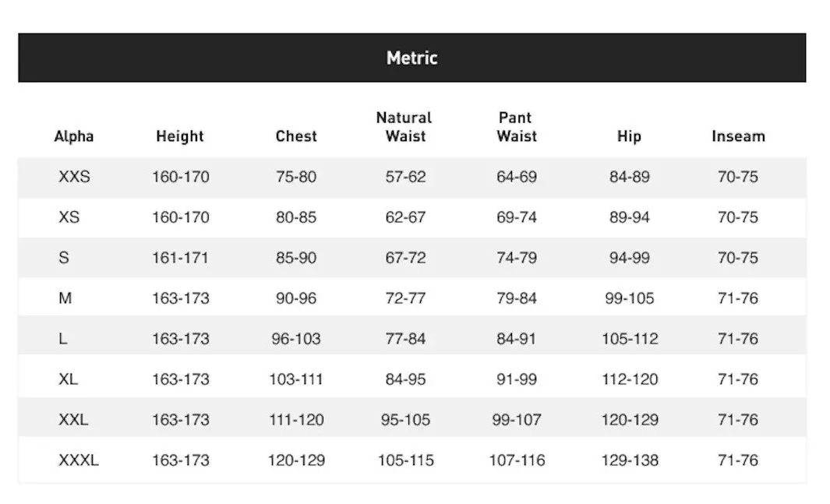
Task: Select the 120-129 hip measurement
Action: click(x=630, y=420)
